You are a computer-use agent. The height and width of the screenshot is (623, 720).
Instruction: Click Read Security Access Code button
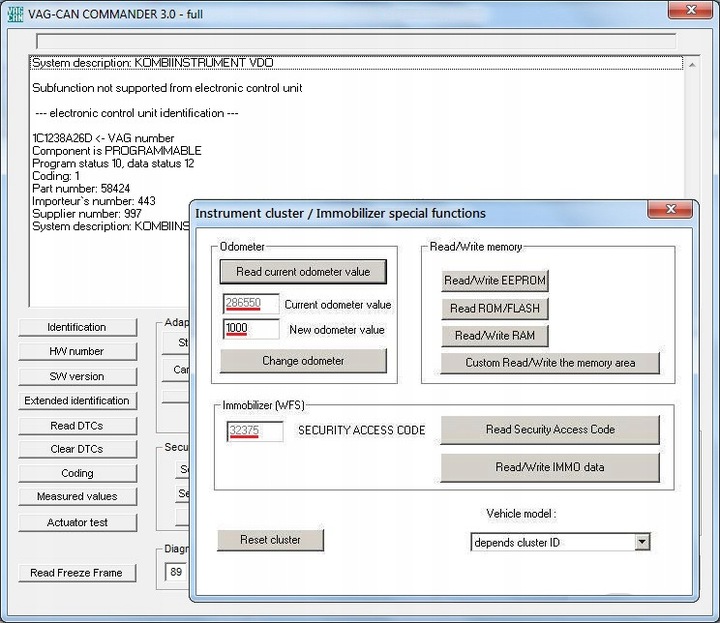pos(550,430)
